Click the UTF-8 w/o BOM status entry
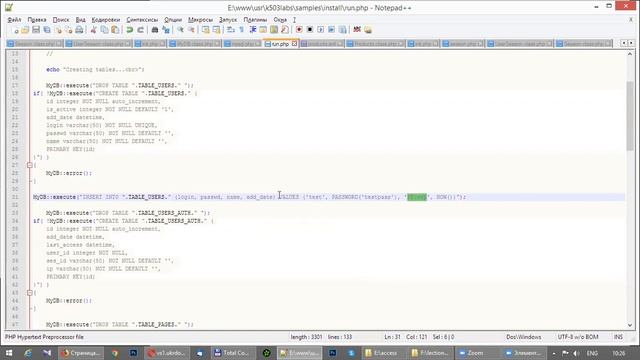The height and width of the screenshot is (360, 640). pos(578,337)
